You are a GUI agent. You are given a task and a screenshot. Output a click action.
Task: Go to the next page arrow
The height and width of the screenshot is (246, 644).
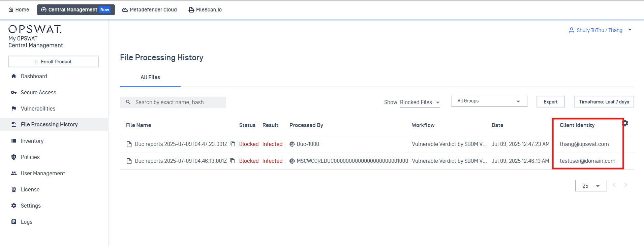625,185
